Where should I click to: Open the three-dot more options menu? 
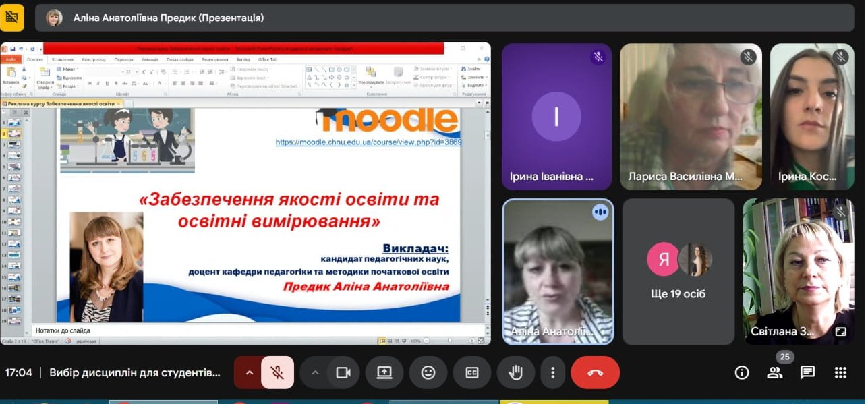point(553,372)
